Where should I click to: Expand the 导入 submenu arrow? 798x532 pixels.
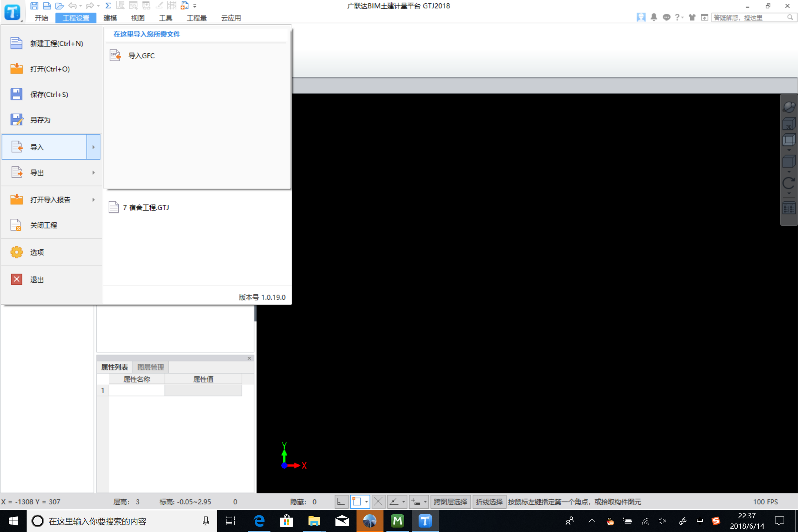(93, 147)
